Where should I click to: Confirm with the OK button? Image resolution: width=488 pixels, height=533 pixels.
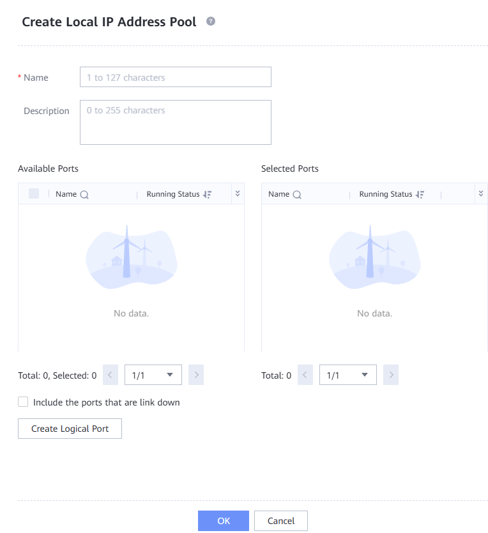pyautogui.click(x=223, y=521)
